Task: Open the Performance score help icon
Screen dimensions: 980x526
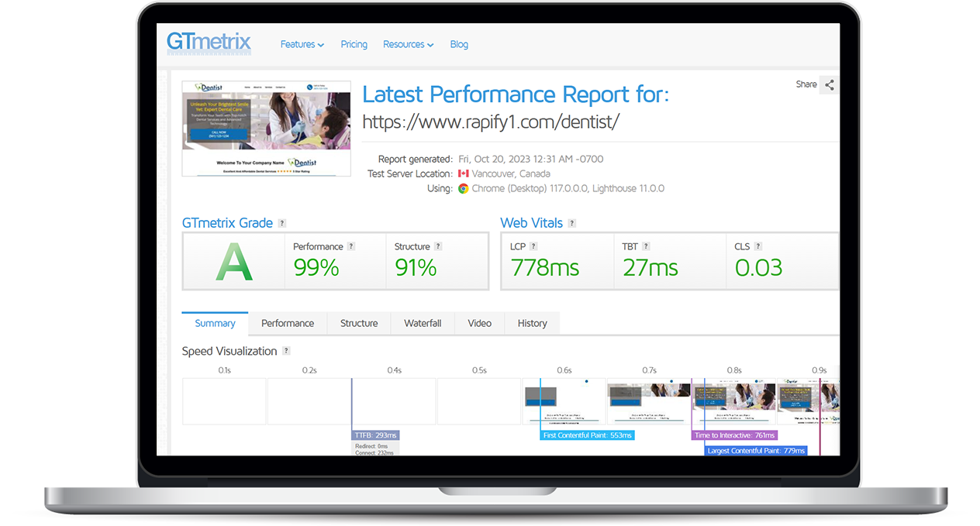Action: tap(350, 246)
